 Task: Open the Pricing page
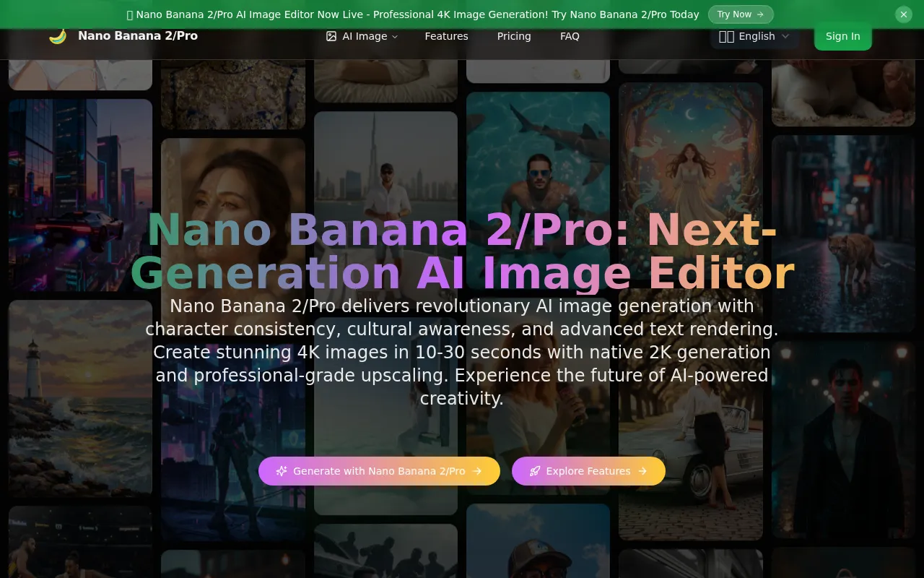tap(514, 36)
